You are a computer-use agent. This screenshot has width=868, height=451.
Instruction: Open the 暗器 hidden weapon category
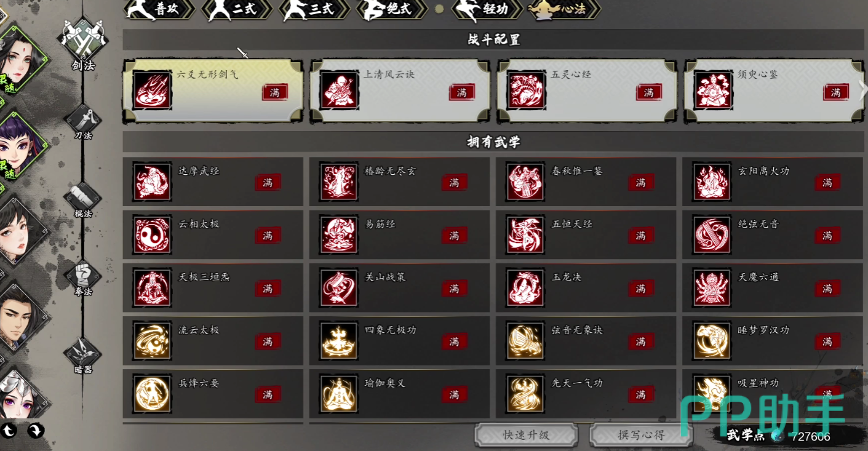83,354
